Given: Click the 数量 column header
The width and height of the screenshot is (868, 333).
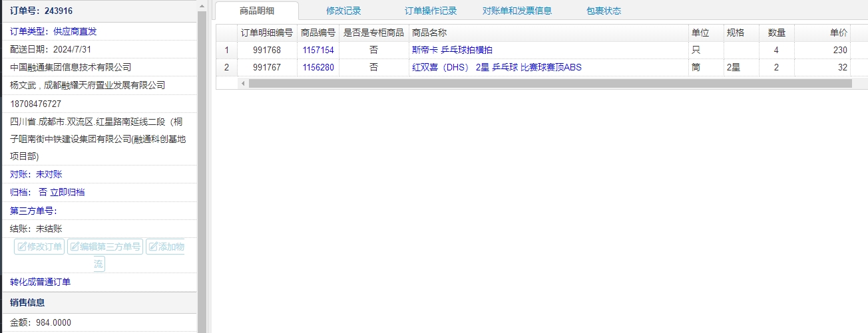Looking at the screenshot, I should 776,33.
